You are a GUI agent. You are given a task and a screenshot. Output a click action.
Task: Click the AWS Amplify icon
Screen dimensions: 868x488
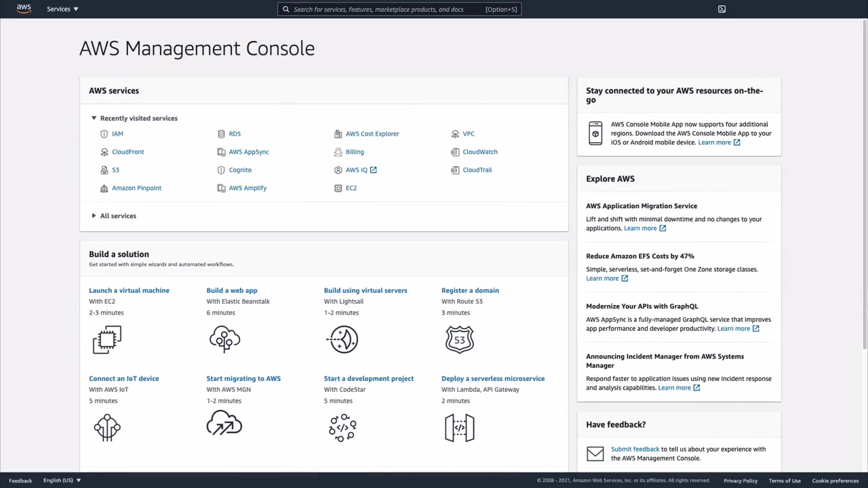click(221, 188)
